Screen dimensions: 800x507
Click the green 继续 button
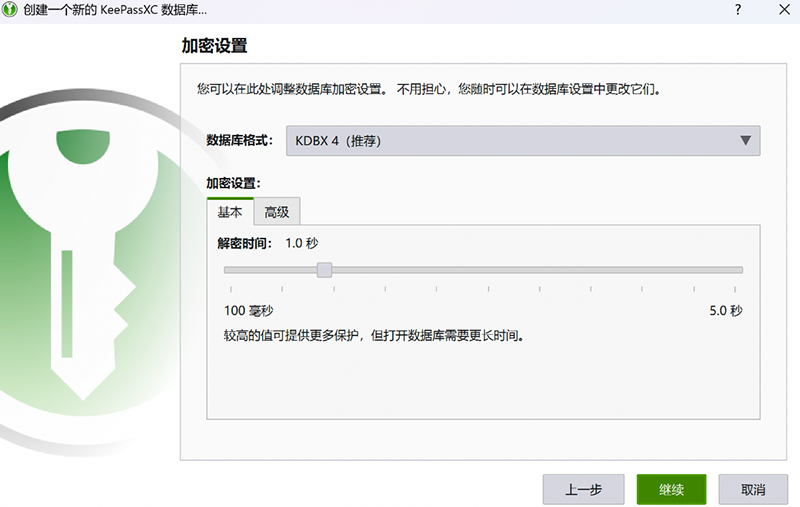pos(671,490)
